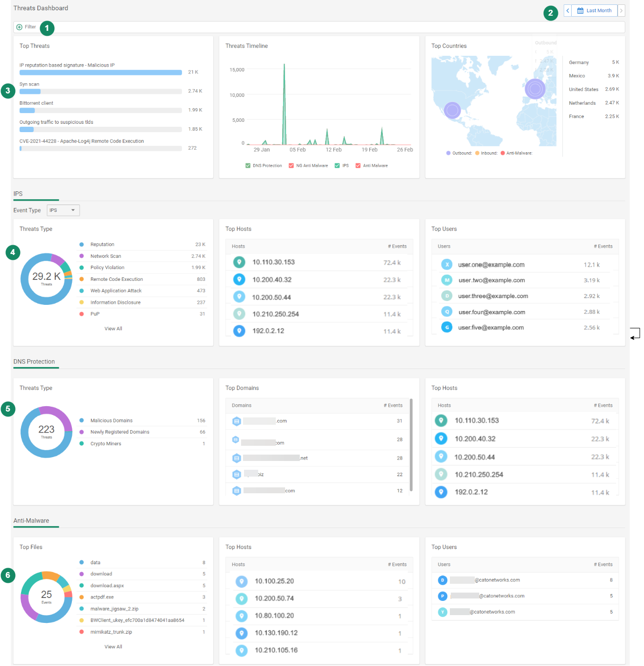Select the Anti-Malware section tab

click(x=31, y=521)
